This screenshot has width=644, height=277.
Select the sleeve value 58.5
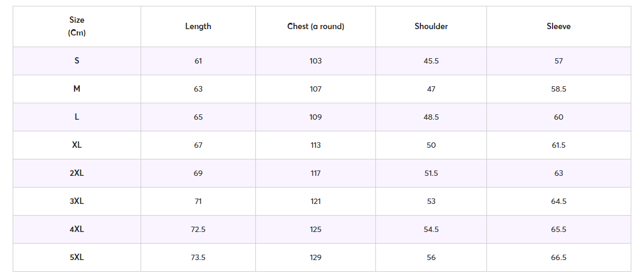pos(558,89)
